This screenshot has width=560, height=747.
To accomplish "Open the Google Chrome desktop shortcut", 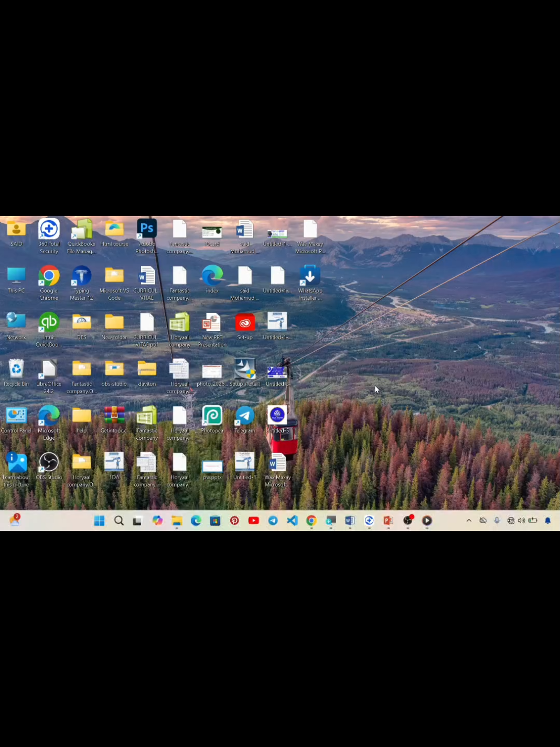I will (49, 283).
